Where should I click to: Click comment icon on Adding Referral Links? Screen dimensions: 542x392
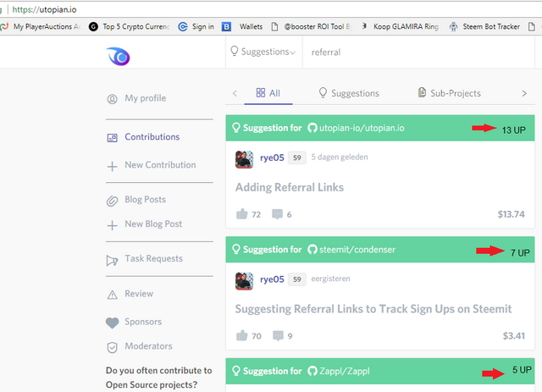[x=277, y=214]
